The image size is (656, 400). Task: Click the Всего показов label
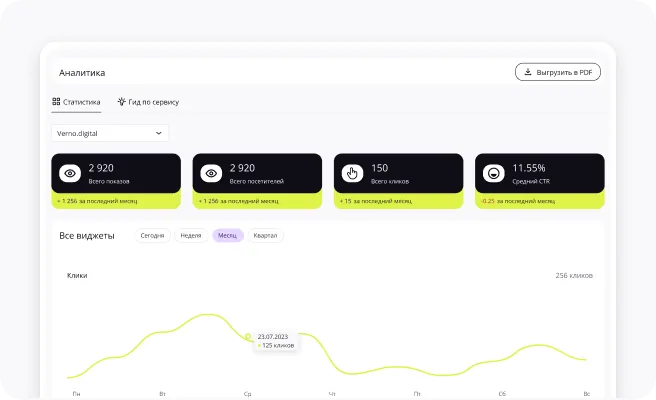click(109, 181)
